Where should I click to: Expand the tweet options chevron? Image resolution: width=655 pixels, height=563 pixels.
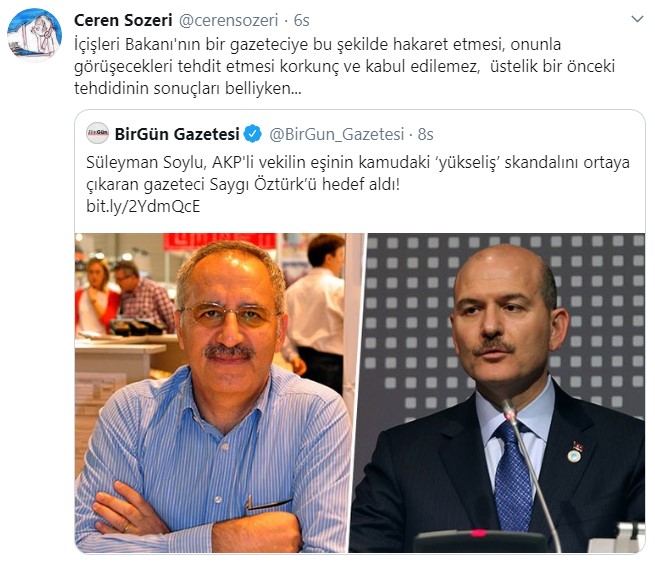[637, 19]
